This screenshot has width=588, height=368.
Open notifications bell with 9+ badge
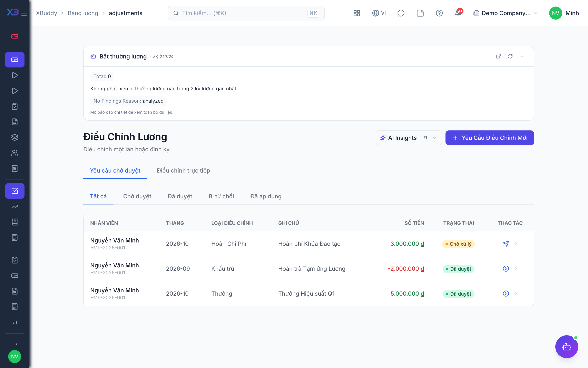[x=458, y=13]
